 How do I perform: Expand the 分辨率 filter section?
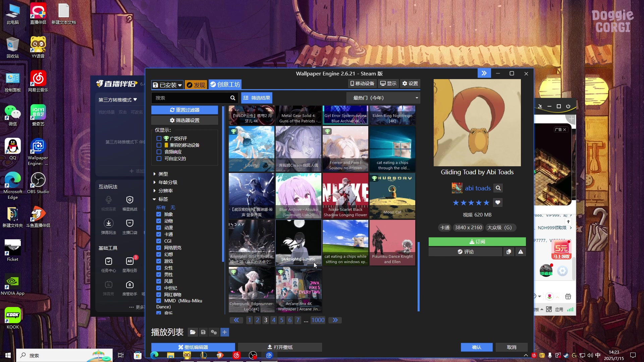tap(163, 191)
